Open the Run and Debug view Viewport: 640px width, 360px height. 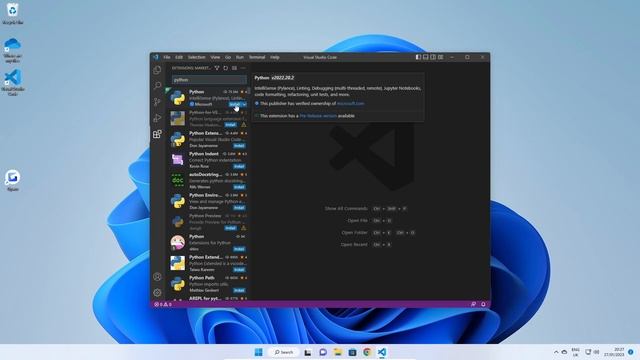(157, 118)
